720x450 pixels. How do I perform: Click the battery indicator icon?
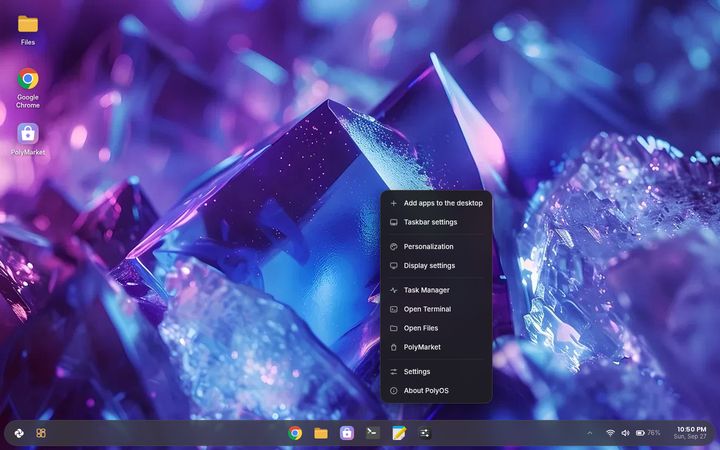[x=640, y=433]
